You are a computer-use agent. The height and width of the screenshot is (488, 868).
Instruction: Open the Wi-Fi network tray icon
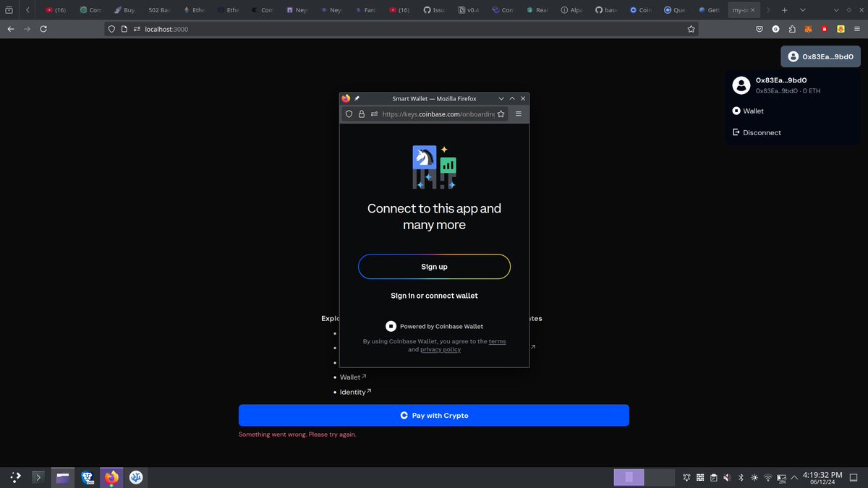point(768,477)
